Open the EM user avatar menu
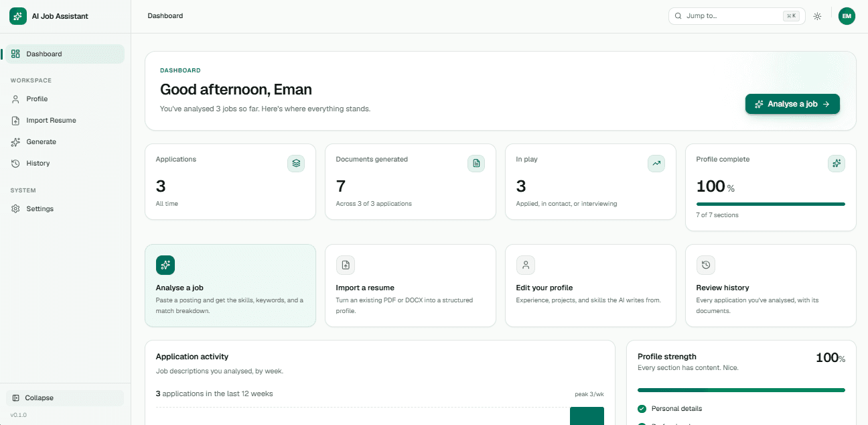868x425 pixels. (847, 16)
